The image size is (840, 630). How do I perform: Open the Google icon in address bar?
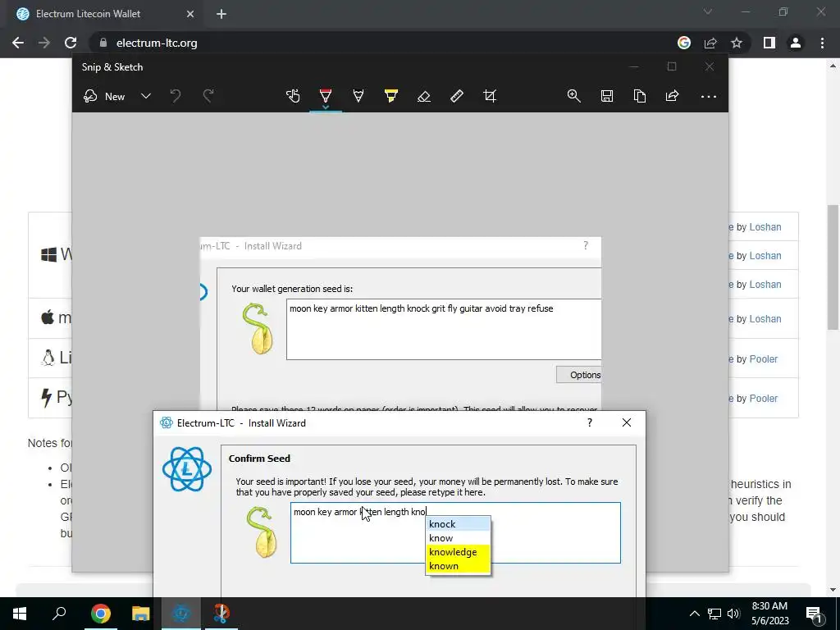pyautogui.click(x=684, y=43)
